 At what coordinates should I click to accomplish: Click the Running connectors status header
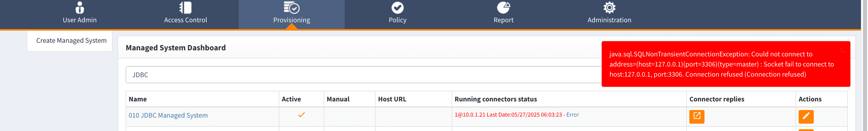pos(495,99)
